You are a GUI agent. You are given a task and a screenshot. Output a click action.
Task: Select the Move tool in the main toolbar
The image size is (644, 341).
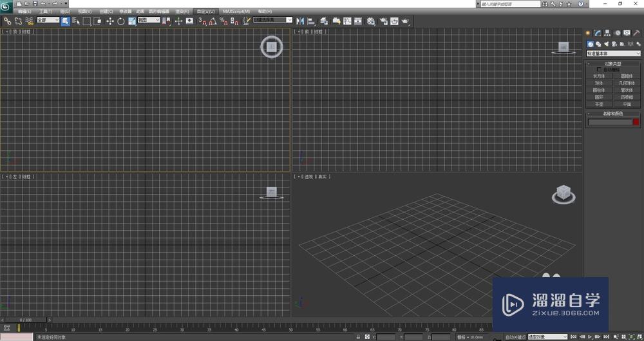(x=109, y=21)
